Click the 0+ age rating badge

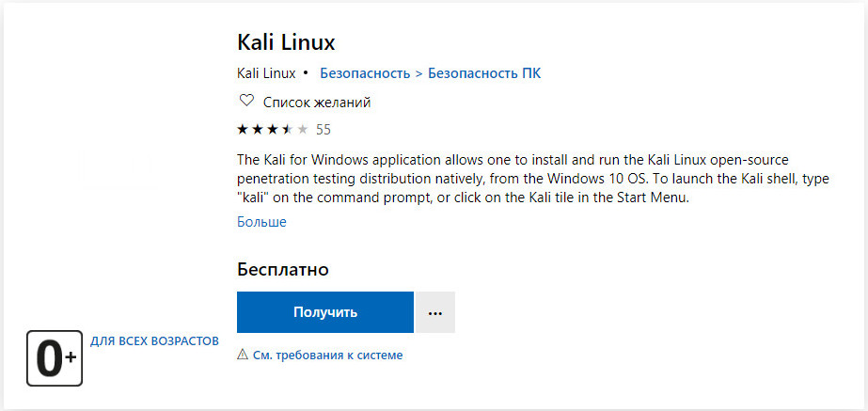tap(55, 359)
